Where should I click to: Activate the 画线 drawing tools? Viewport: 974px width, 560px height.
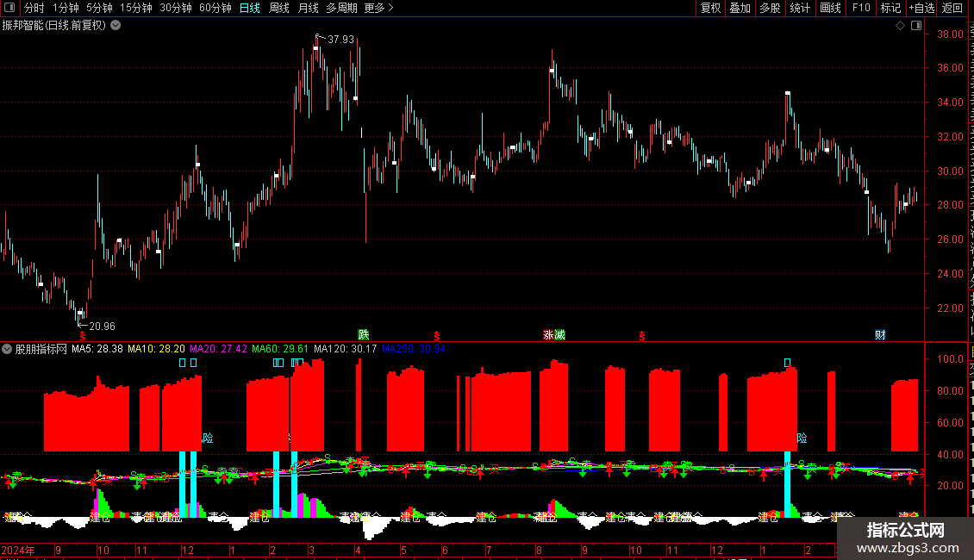(831, 8)
